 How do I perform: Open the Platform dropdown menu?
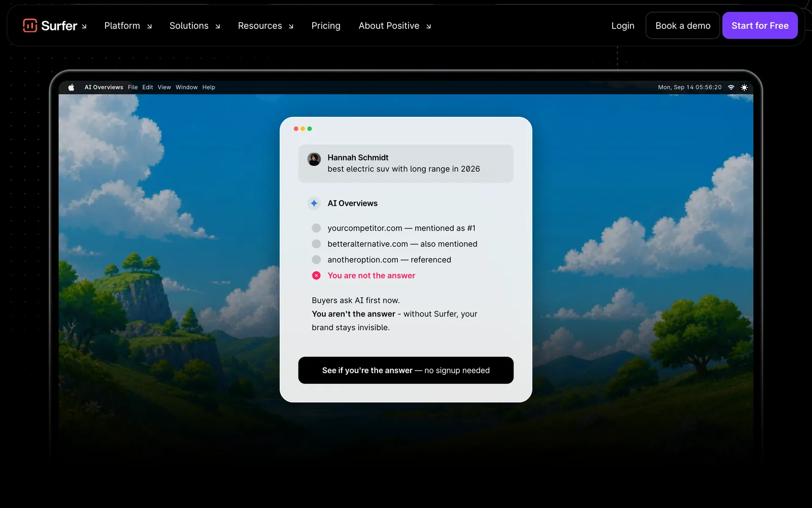point(128,25)
